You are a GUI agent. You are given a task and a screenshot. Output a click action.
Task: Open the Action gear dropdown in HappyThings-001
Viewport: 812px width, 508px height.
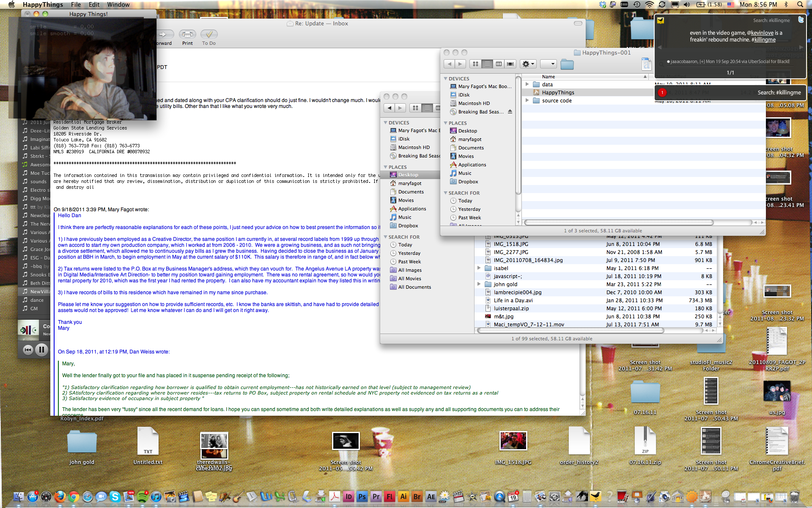click(528, 64)
